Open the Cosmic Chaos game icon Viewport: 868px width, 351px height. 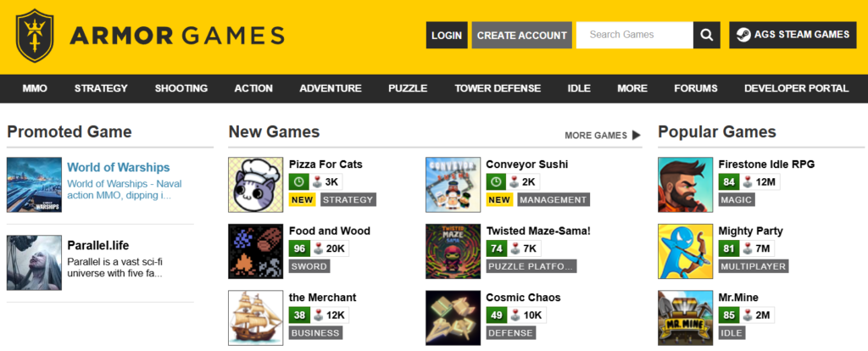pos(452,318)
